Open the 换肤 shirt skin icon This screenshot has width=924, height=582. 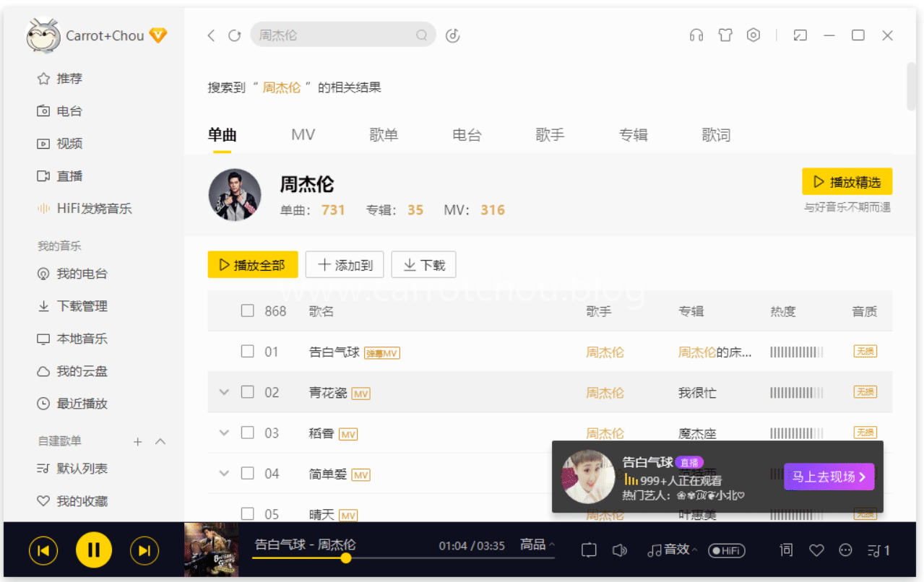pyautogui.click(x=725, y=35)
